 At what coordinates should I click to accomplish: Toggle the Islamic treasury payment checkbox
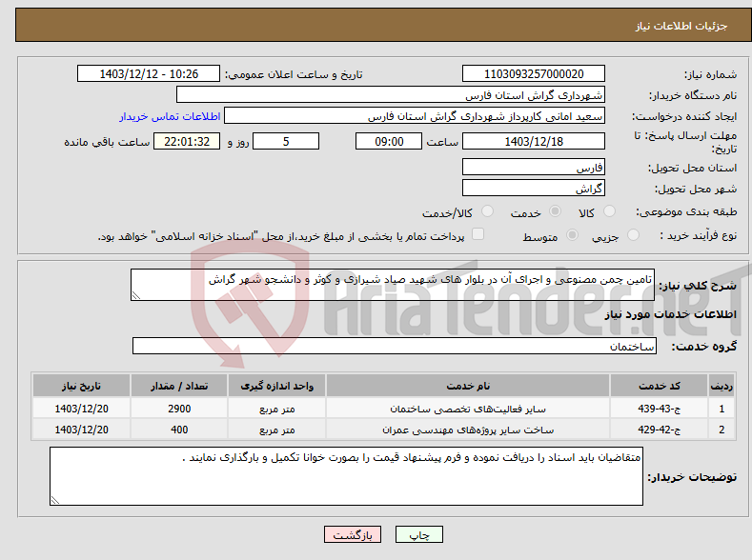coord(478,233)
